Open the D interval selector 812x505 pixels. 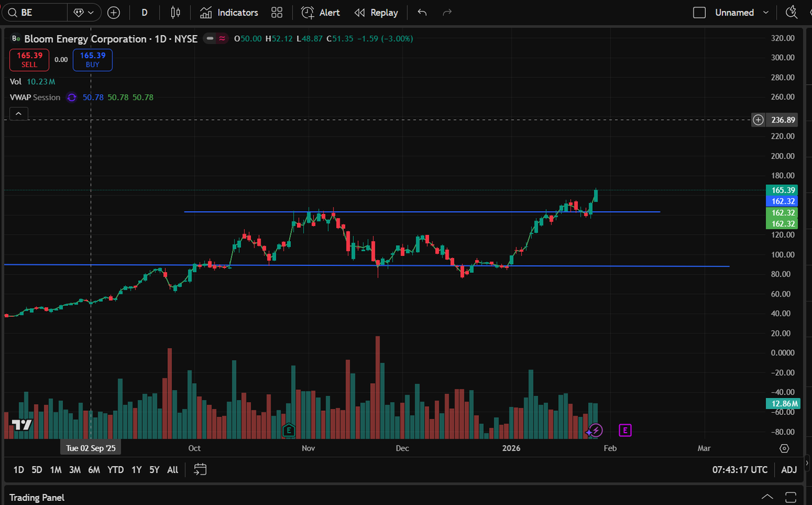pos(144,12)
